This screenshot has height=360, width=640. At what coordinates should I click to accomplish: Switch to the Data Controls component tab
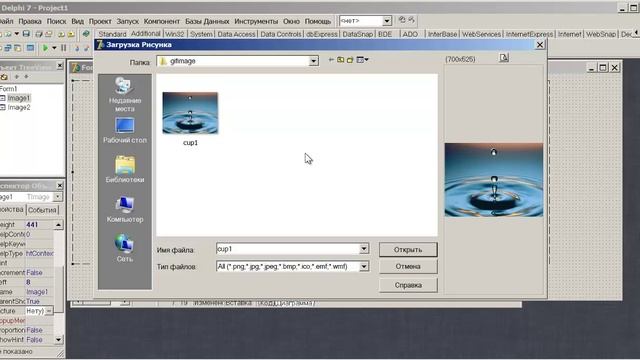click(281, 34)
